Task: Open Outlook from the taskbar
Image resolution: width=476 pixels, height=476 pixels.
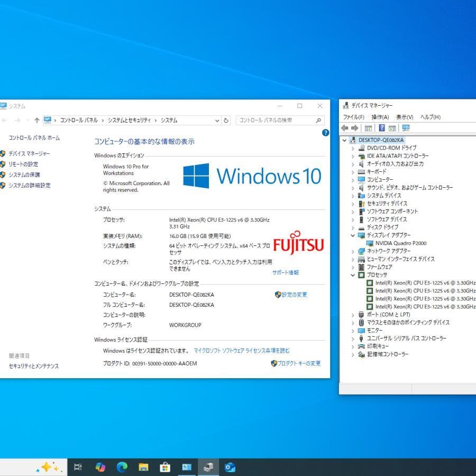Action: click(230, 467)
